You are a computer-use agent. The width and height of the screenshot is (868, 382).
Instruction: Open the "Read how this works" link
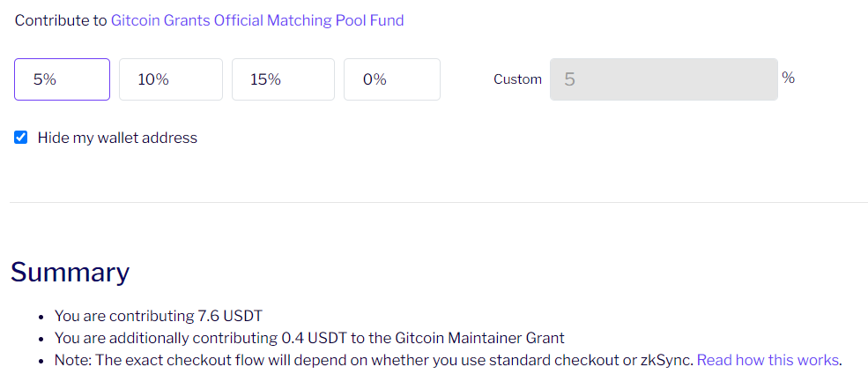[x=768, y=360]
